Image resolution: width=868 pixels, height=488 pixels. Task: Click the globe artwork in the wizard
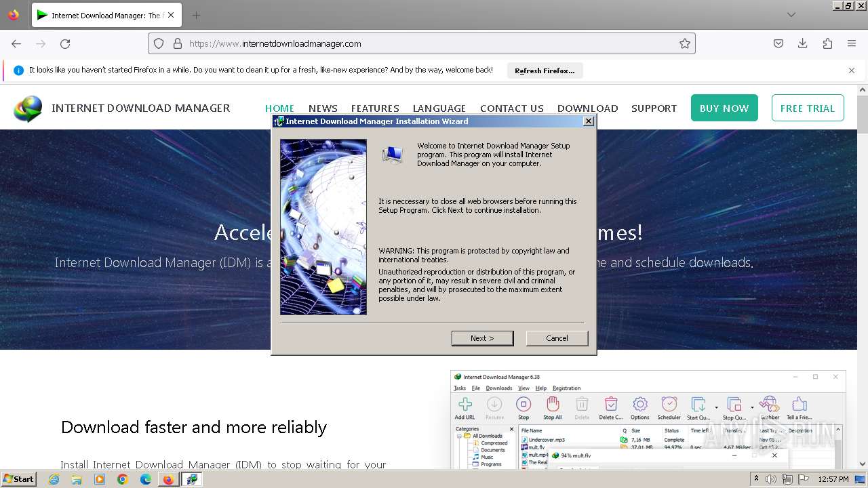coord(323,227)
